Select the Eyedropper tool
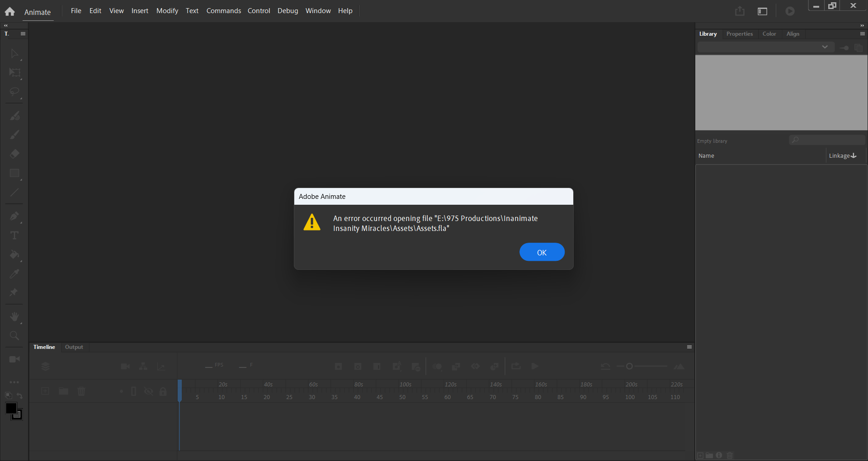868x461 pixels. [14, 273]
